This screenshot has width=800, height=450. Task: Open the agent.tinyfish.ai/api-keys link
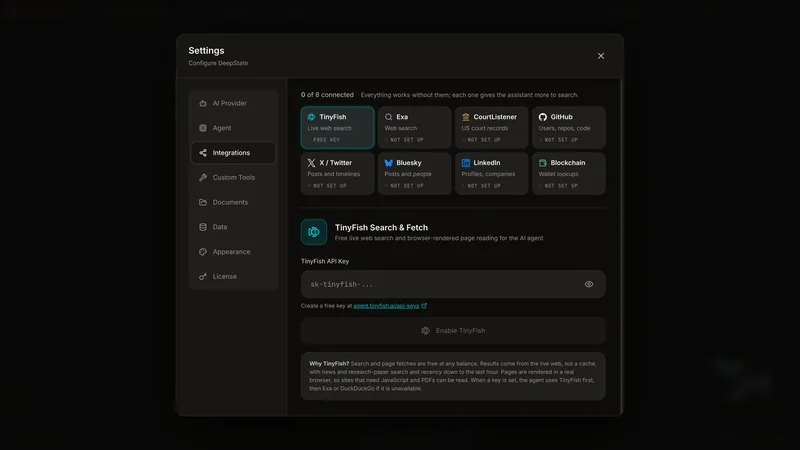click(x=386, y=306)
